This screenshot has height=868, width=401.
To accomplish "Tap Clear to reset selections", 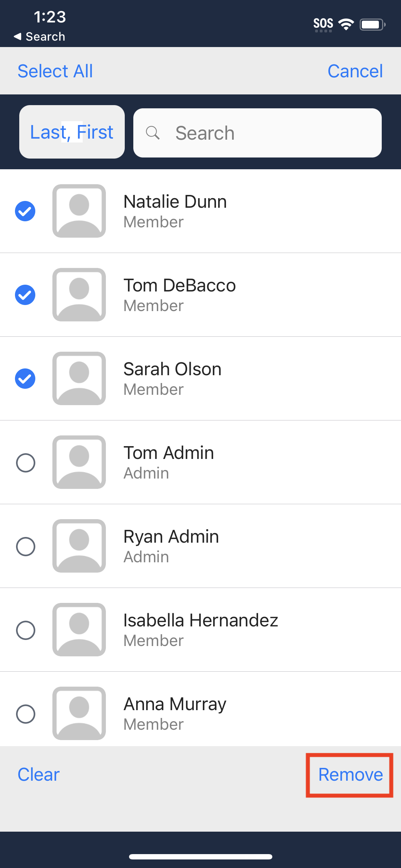I will tap(38, 775).
